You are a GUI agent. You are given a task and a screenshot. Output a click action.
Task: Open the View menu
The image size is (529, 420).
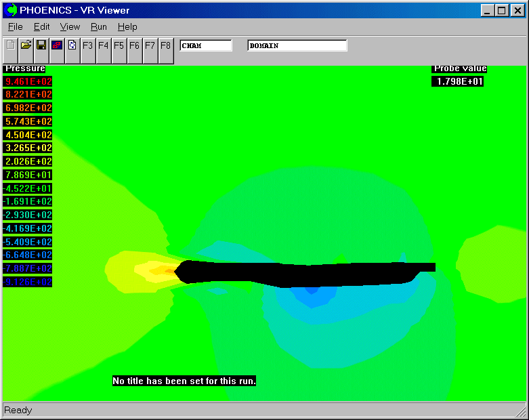(70, 27)
